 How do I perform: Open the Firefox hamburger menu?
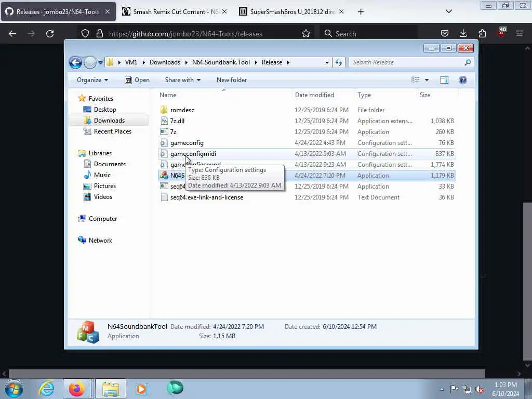tap(519, 34)
